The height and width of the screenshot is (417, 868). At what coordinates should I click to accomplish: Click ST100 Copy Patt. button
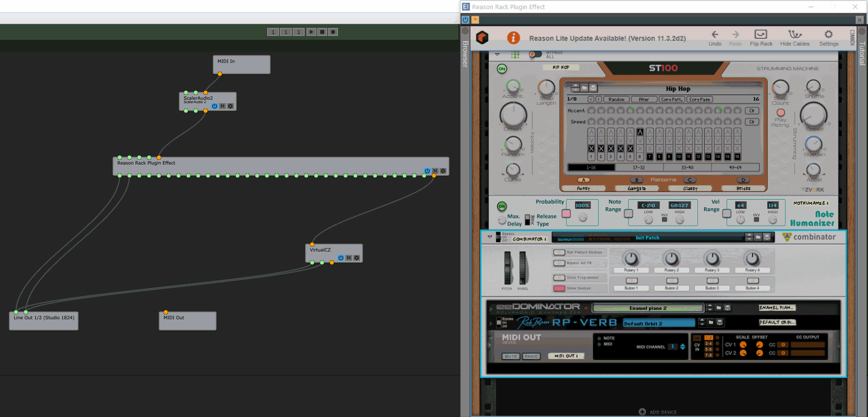click(x=672, y=99)
